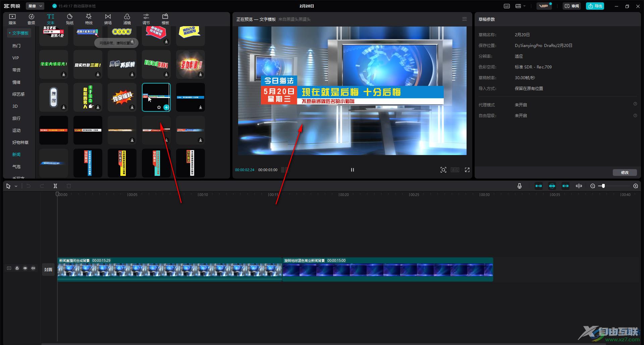The height and width of the screenshot is (345, 644).
Task: Open the 调节 (Adjust) tab
Action: 146,19
